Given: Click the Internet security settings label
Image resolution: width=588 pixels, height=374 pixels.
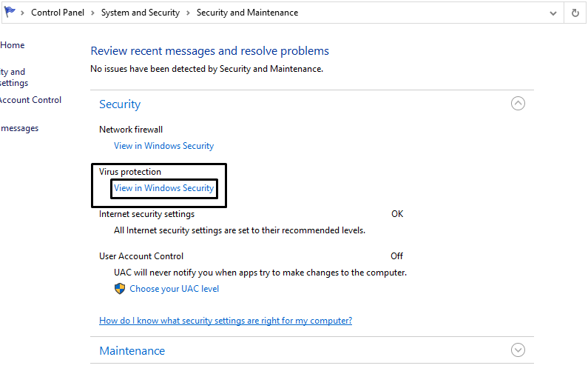Looking at the screenshot, I should point(147,214).
